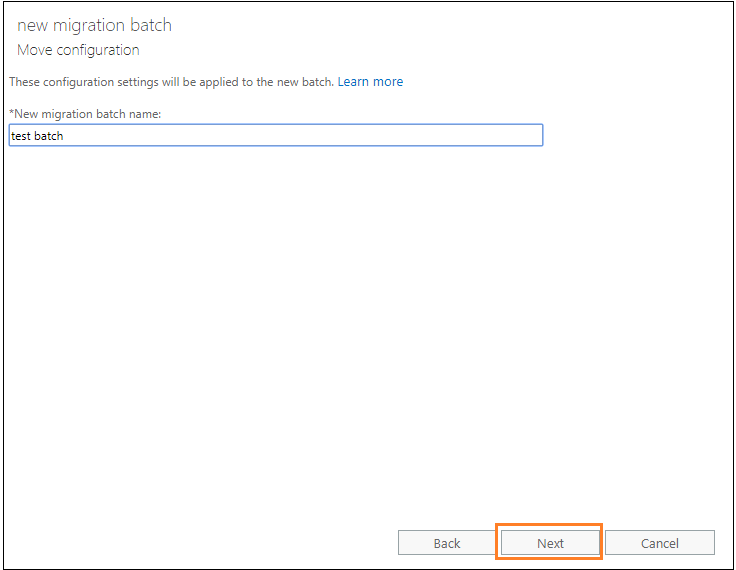Follow Learn more about configuration settings

pos(370,82)
